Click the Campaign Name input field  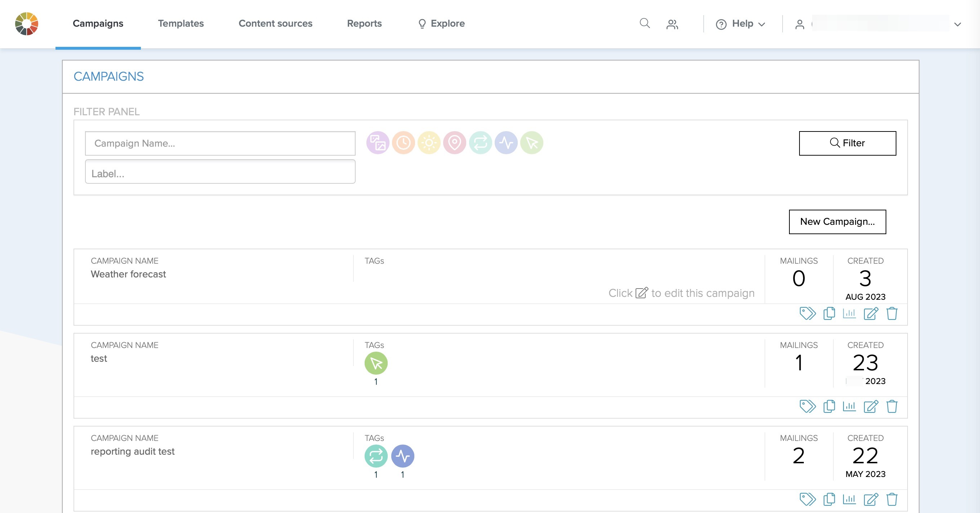click(220, 143)
